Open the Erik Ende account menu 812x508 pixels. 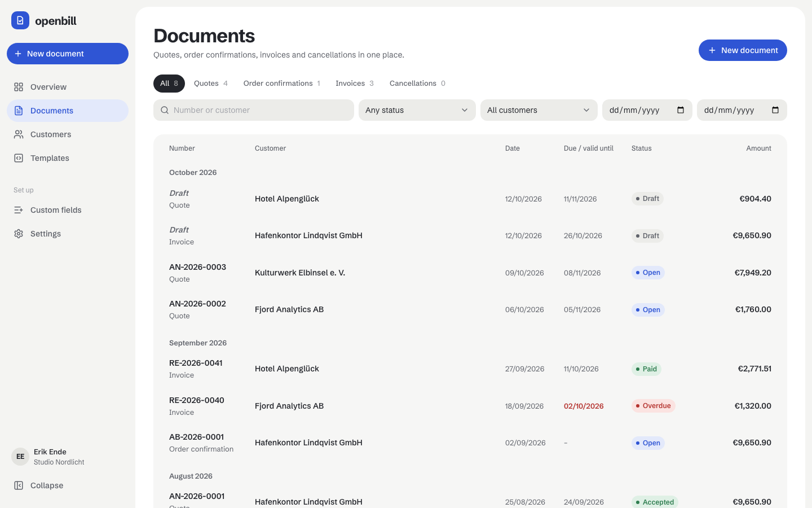[68, 457]
